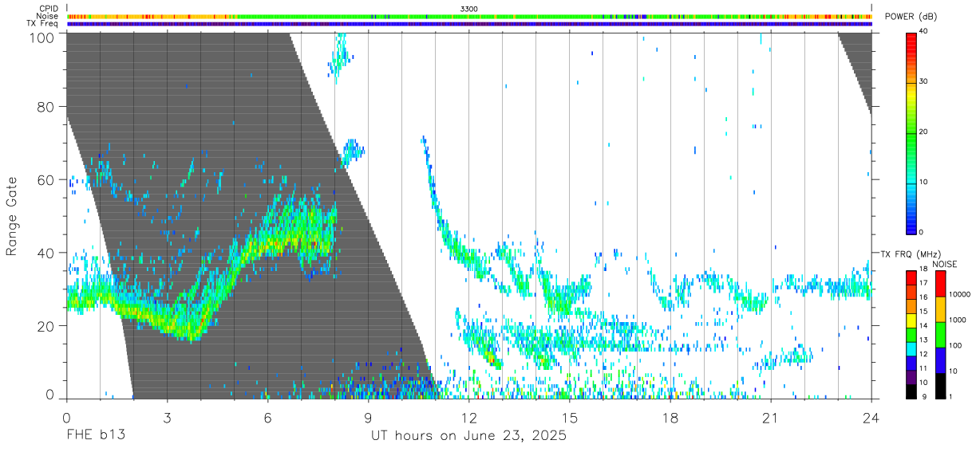Click the 40 tick on power colorbar
This screenshot has width=980, height=452.
pos(924,31)
